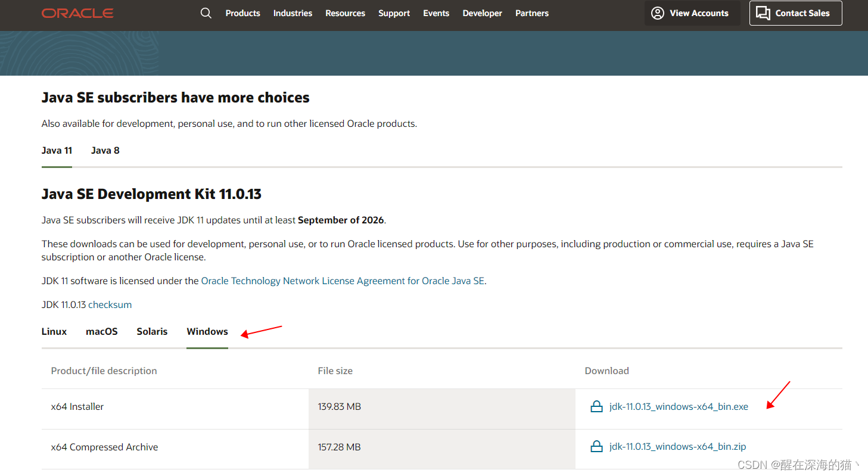Open the JDK 11.0.13 checksum link

click(x=110, y=304)
